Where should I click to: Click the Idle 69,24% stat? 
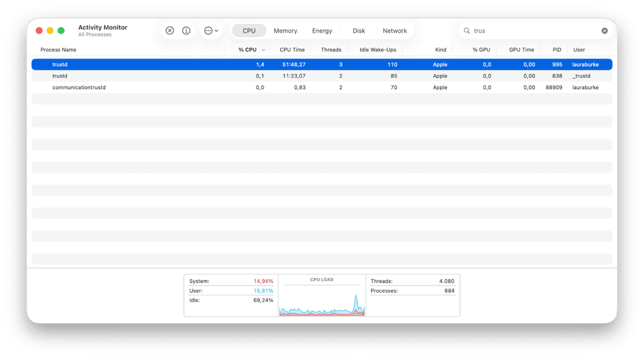(231, 300)
